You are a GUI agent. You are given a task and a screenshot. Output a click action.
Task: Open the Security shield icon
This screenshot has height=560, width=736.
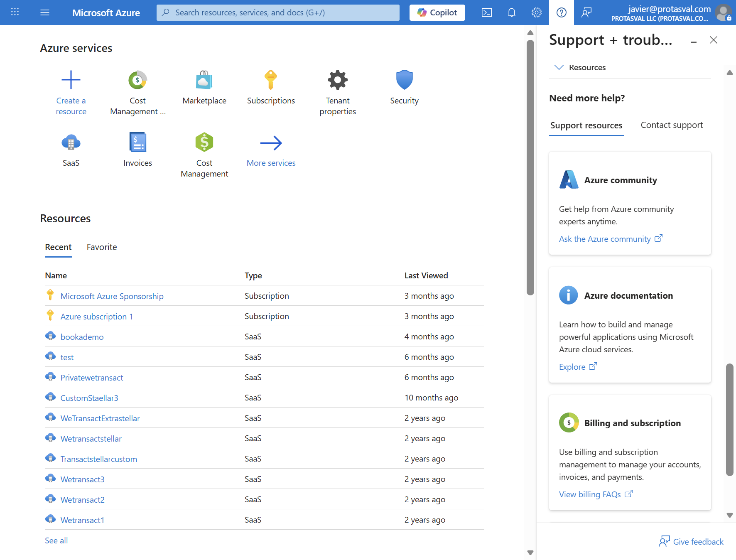tap(404, 80)
